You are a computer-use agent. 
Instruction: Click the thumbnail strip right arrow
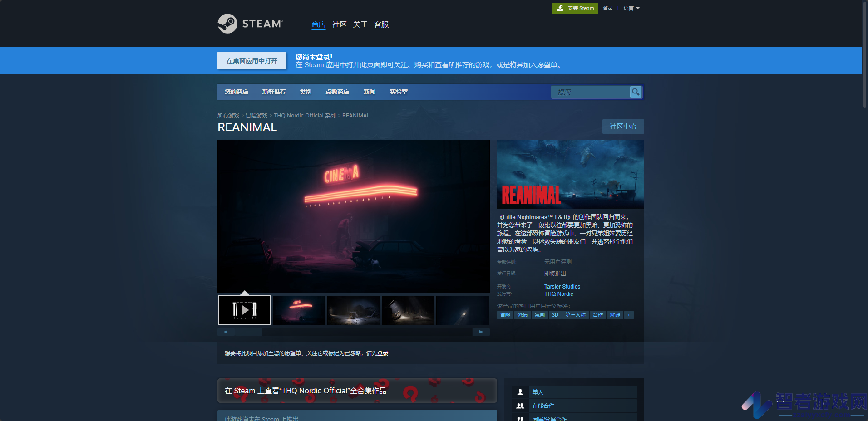[481, 332]
